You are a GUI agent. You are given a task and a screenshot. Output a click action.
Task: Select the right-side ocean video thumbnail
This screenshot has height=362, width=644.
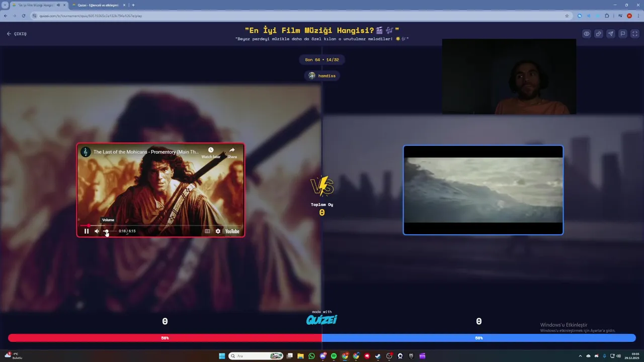(x=483, y=190)
